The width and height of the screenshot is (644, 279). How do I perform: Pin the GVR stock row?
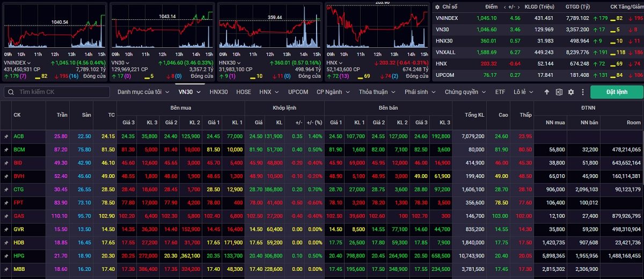tap(6, 229)
